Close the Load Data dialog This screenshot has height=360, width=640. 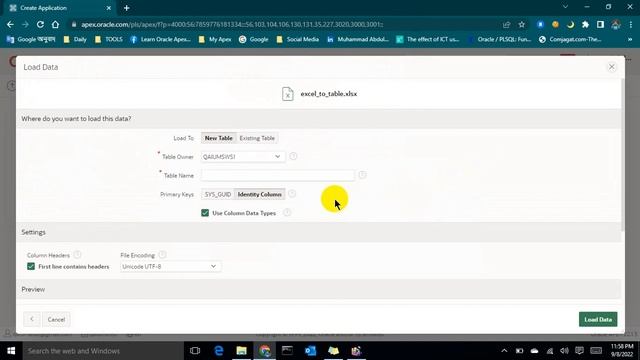(x=611, y=67)
